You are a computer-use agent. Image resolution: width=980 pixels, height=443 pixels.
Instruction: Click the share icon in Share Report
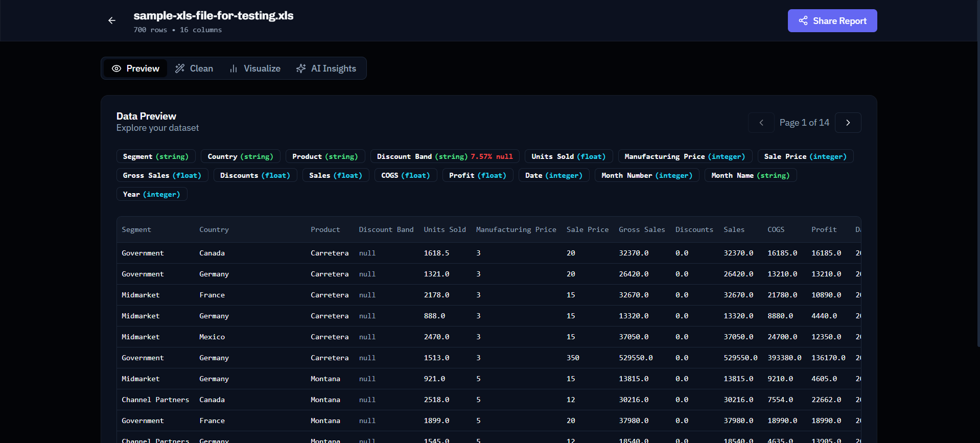pyautogui.click(x=803, y=20)
